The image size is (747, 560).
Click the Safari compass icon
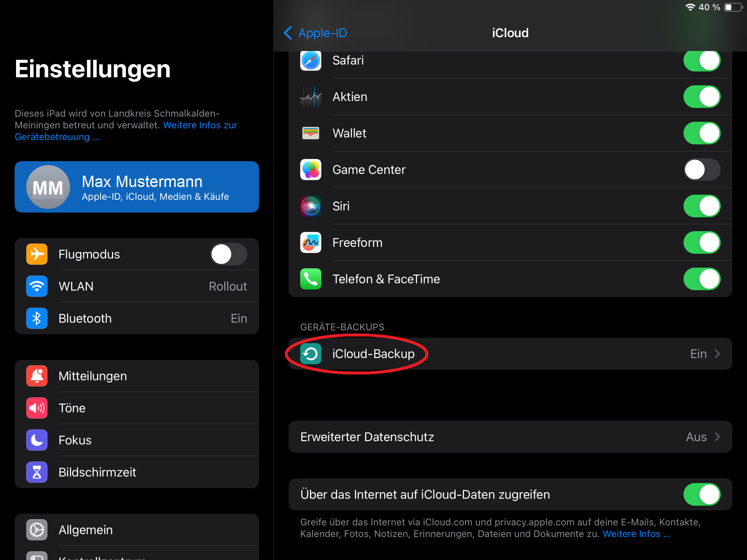click(x=310, y=61)
